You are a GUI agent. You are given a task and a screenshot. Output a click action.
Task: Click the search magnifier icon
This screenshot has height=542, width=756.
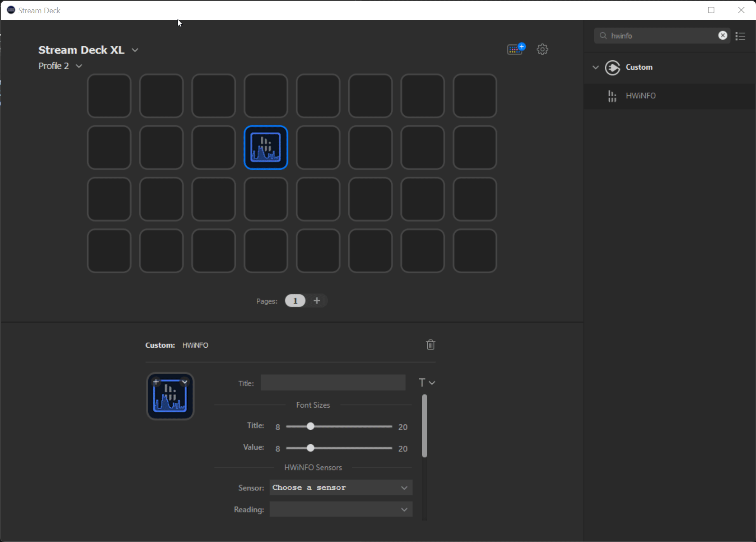603,36
